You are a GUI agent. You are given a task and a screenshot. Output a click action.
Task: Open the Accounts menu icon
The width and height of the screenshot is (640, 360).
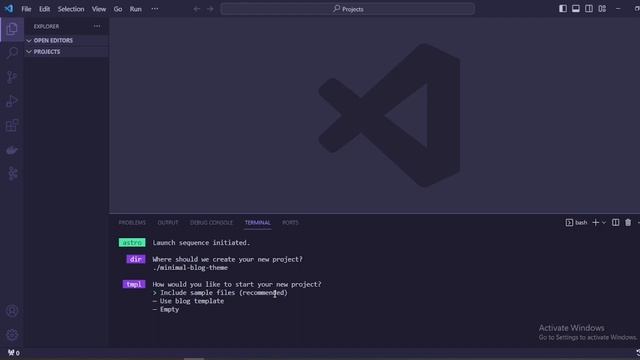pos(12,311)
